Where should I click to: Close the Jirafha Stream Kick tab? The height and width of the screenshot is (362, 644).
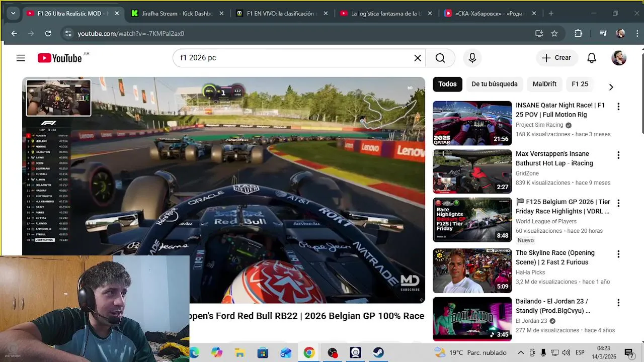pyautogui.click(x=221, y=14)
